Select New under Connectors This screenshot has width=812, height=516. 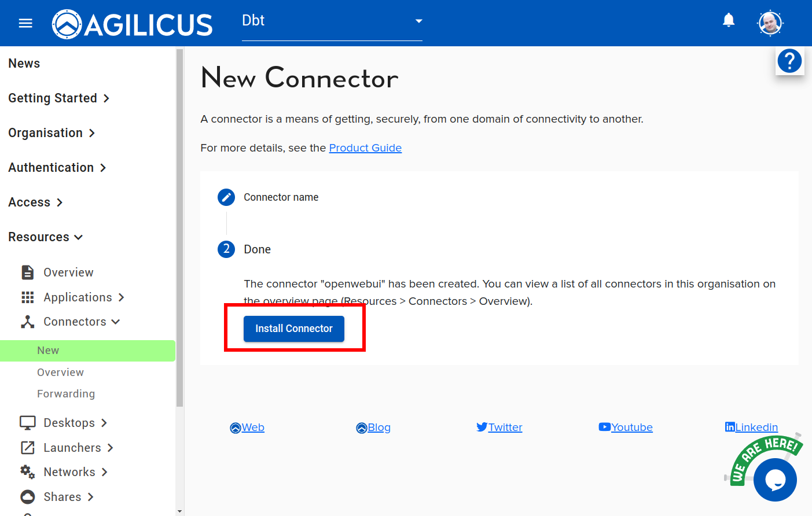tap(48, 351)
